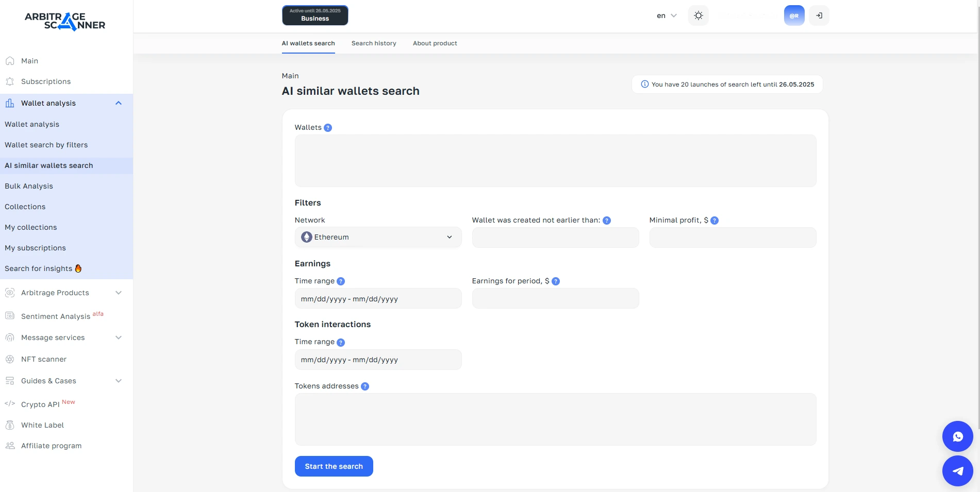The image size is (980, 492).
Task: Expand the Arbitrage Products section
Action: [x=118, y=293]
